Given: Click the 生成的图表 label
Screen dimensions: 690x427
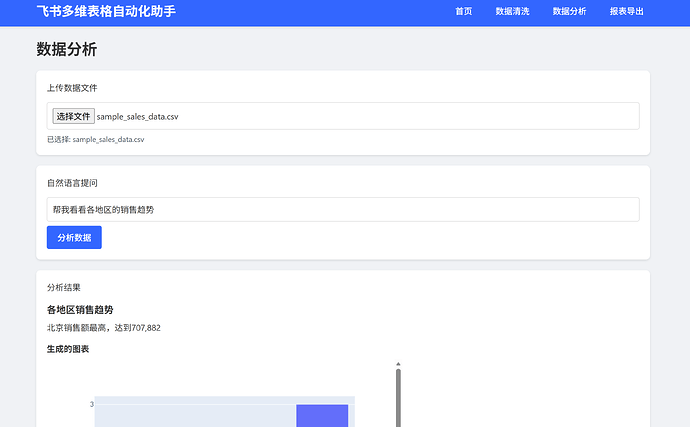Looking at the screenshot, I should [68, 349].
